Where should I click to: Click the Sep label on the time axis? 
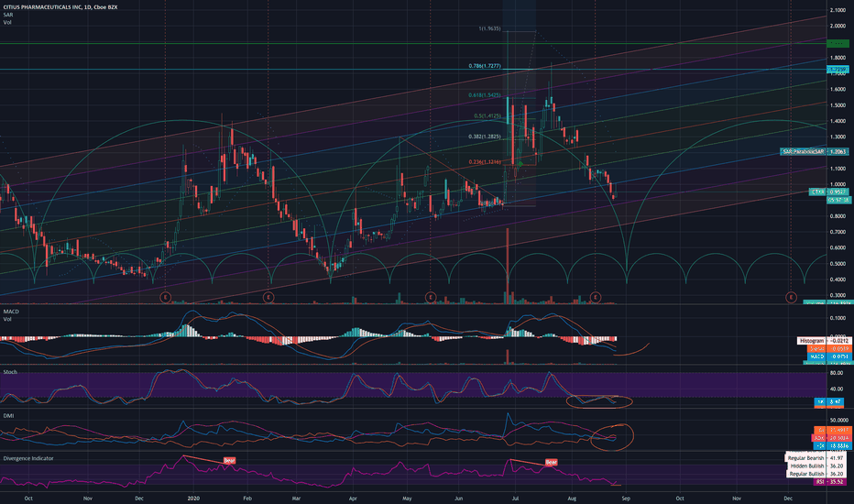click(626, 498)
